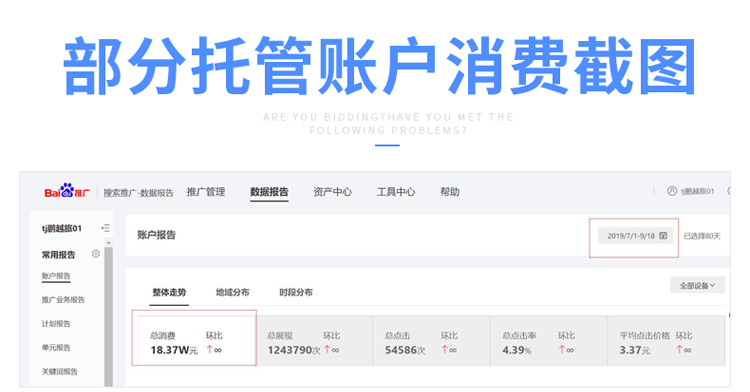The image size is (750, 392).
Task: Open the 推广管理 menu
Action: point(206,192)
